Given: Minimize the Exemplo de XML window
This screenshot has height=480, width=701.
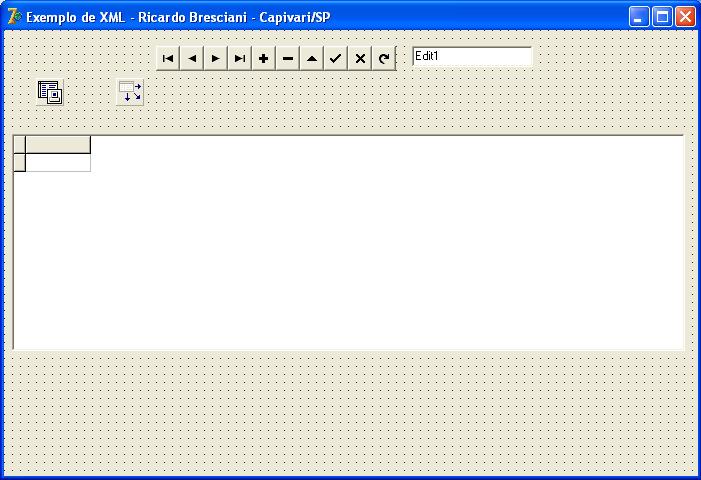Looking at the screenshot, I should click(639, 16).
